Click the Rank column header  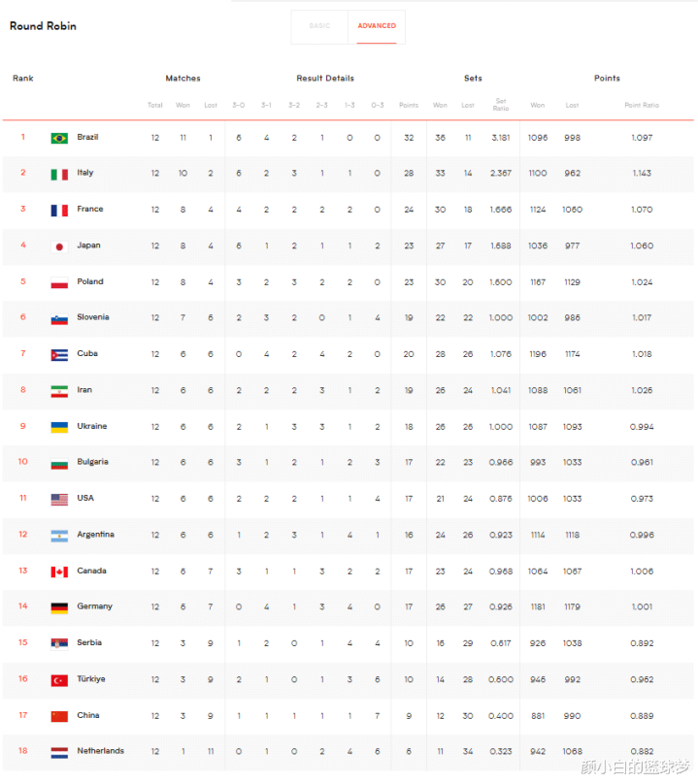coord(23,79)
